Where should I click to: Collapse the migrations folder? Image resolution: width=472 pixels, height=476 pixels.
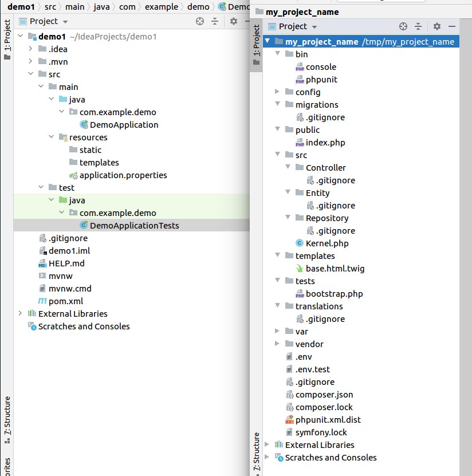pyautogui.click(x=277, y=104)
